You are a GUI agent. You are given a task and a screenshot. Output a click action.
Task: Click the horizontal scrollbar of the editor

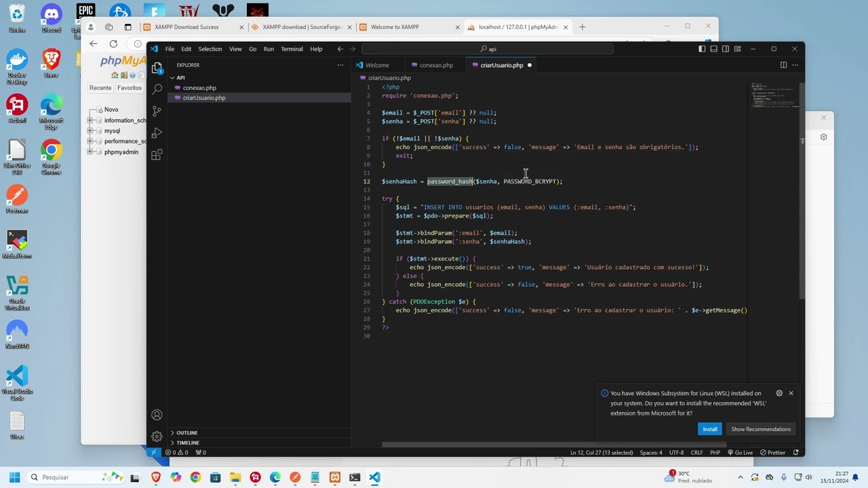tap(553, 445)
